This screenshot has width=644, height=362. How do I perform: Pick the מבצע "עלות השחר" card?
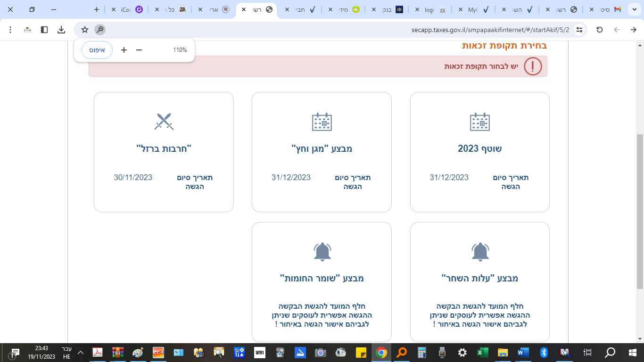pos(480,282)
